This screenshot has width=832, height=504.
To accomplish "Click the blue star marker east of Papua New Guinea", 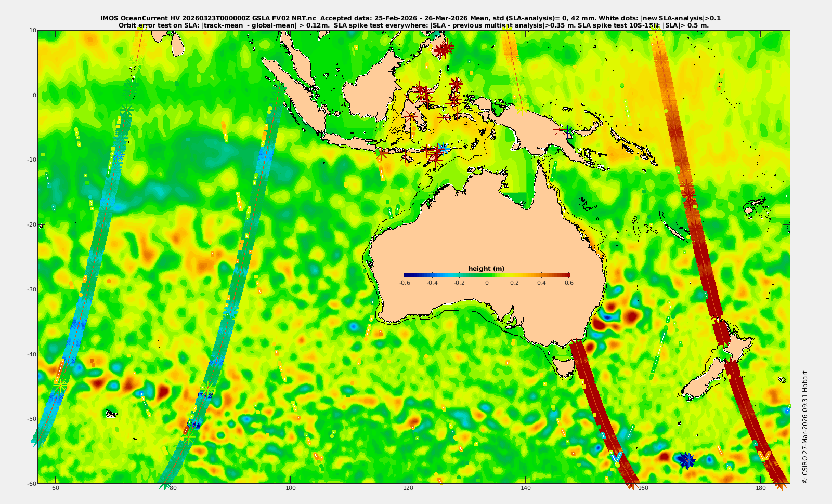I will (567, 130).
